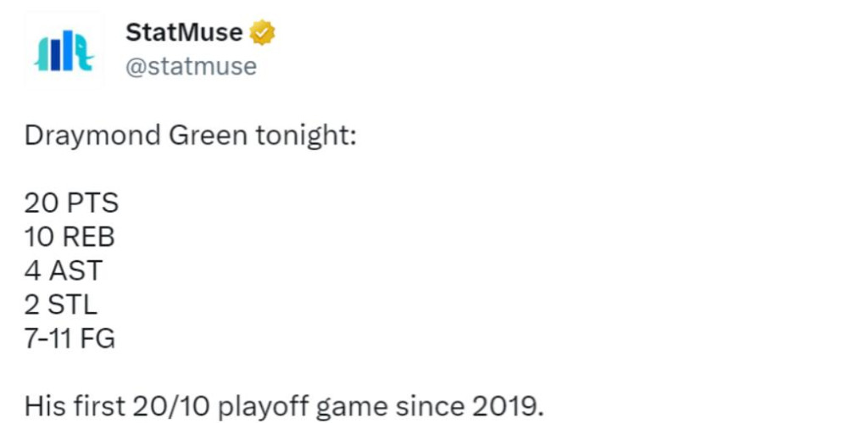Open the StatMuse display name link
This screenshot has width=868, height=423.
(184, 32)
